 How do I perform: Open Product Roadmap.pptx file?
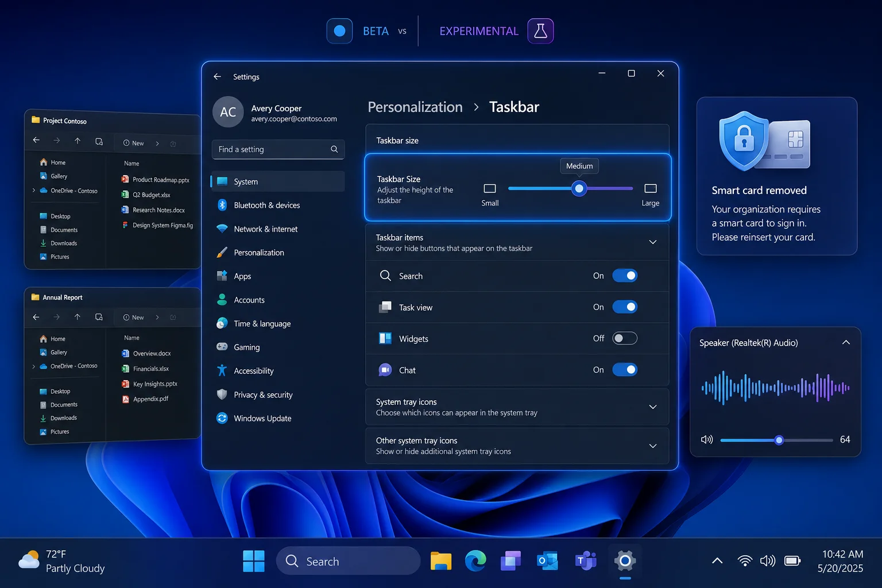coord(155,180)
